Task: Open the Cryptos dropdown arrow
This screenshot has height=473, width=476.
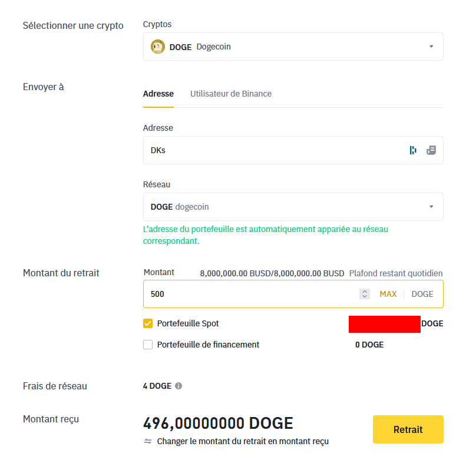Action: point(431,47)
